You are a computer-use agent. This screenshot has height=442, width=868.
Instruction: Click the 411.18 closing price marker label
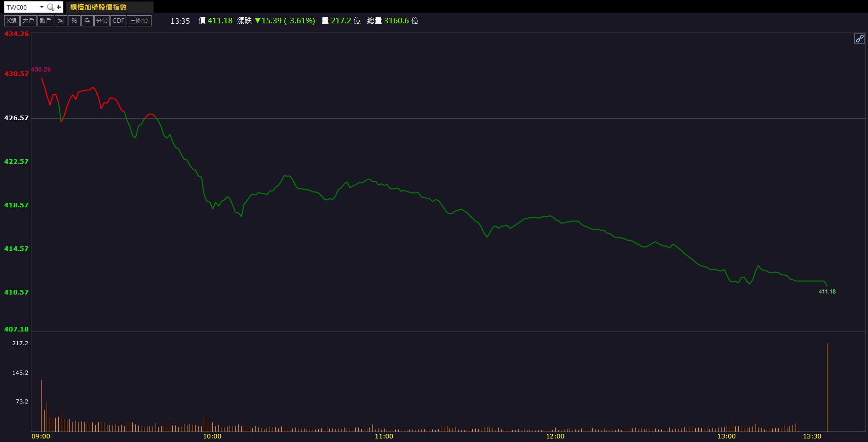pos(827,291)
